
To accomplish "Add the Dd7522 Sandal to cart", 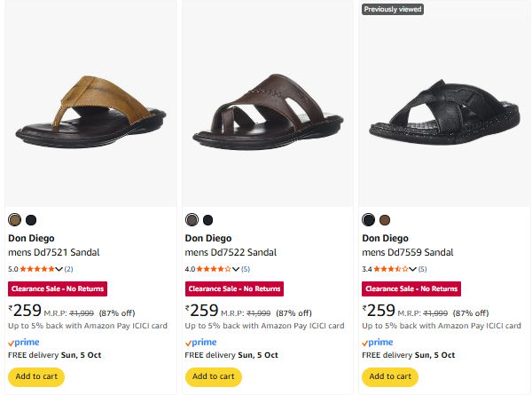I will (214, 376).
